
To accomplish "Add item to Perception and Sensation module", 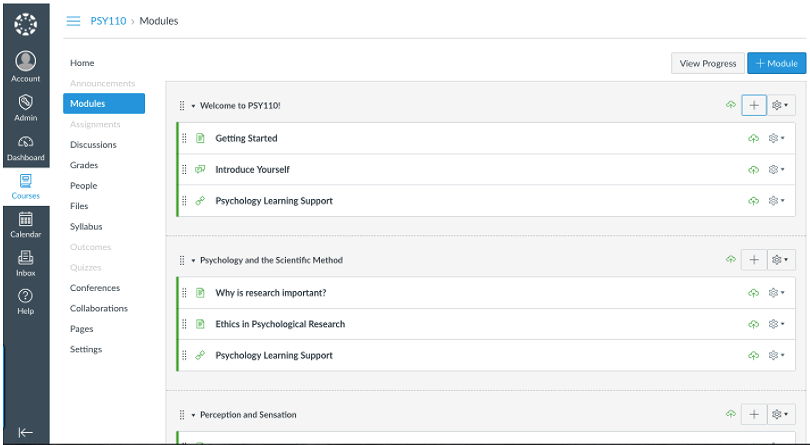I will pos(754,415).
